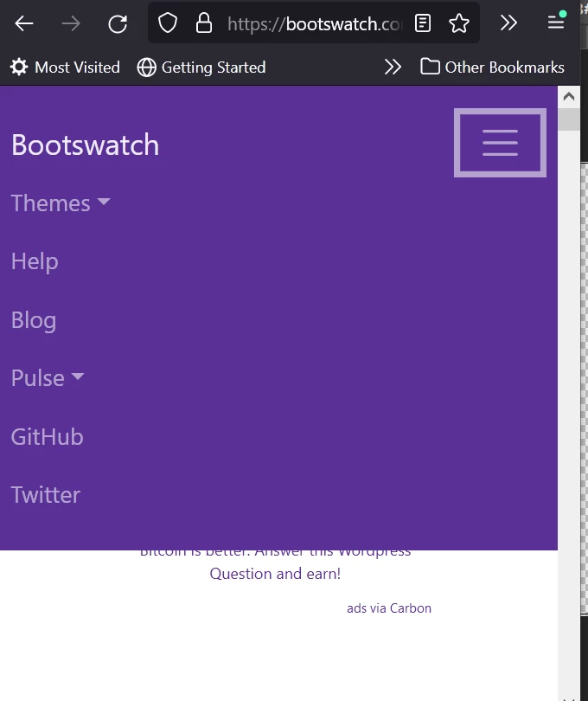588x701 pixels.
Task: Show more toolbar tools overflow chevron
Action: pyautogui.click(x=508, y=23)
